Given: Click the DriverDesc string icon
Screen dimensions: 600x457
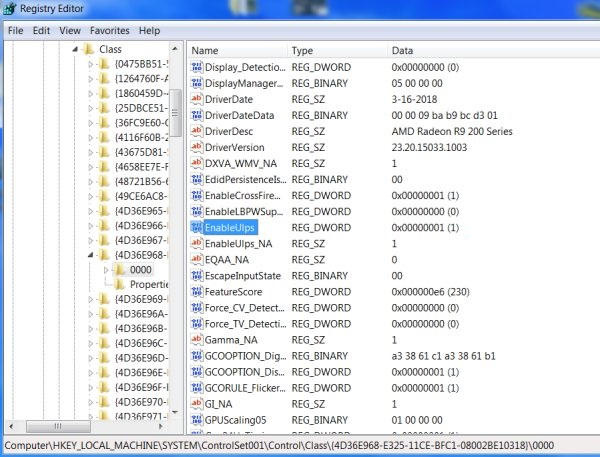Looking at the screenshot, I should click(196, 132).
